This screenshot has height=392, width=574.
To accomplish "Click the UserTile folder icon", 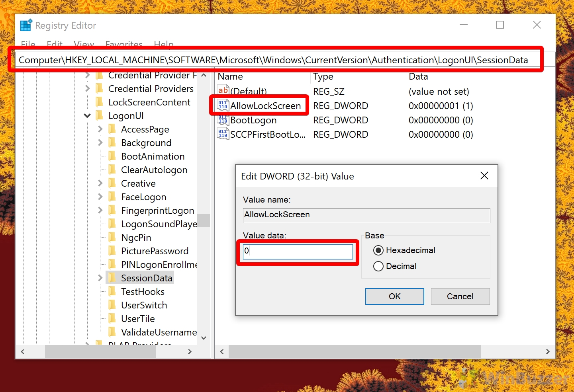I will pyautogui.click(x=113, y=318).
